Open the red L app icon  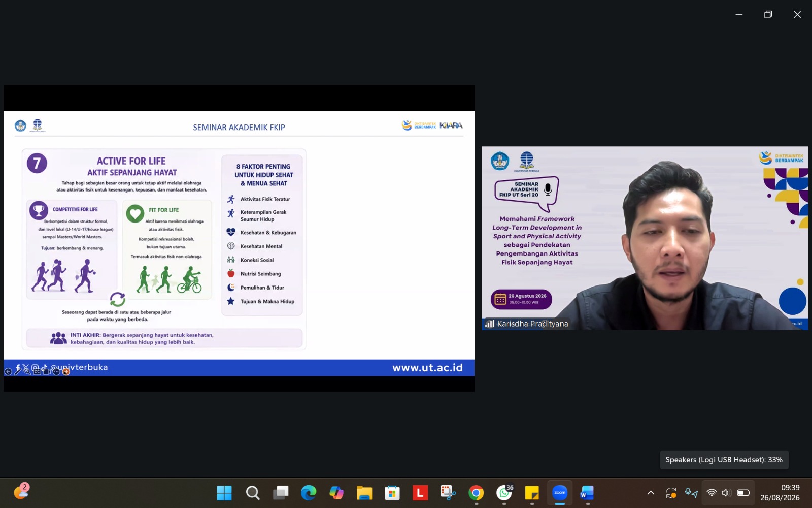[420, 493]
